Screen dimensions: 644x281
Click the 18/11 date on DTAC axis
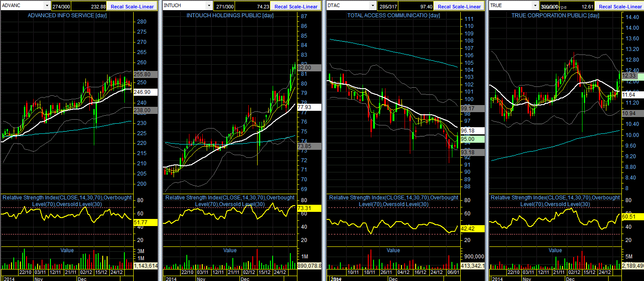tap(370, 272)
